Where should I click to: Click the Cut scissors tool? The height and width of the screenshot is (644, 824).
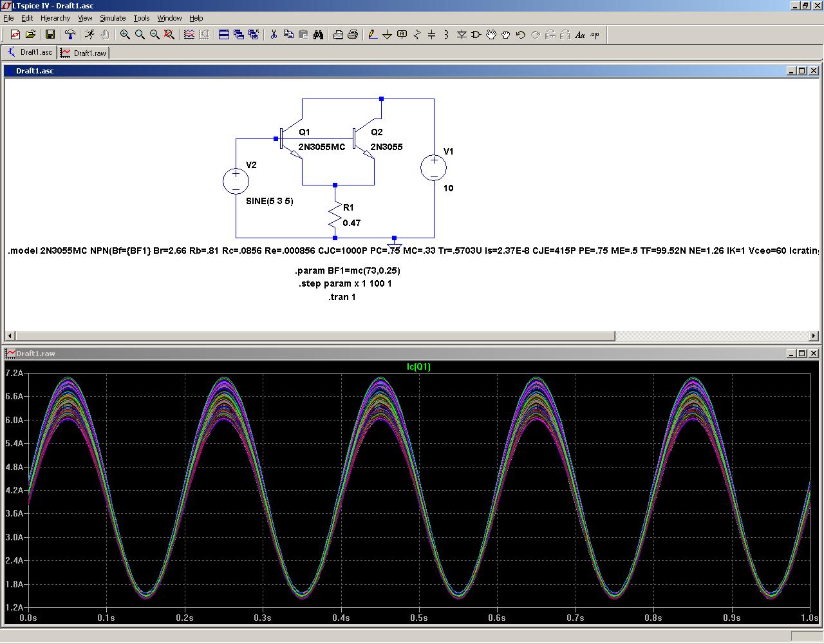coord(274,35)
